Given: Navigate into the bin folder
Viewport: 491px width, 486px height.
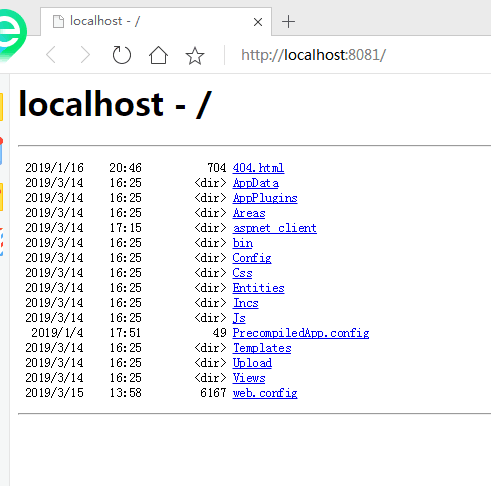Looking at the screenshot, I should point(243,243).
